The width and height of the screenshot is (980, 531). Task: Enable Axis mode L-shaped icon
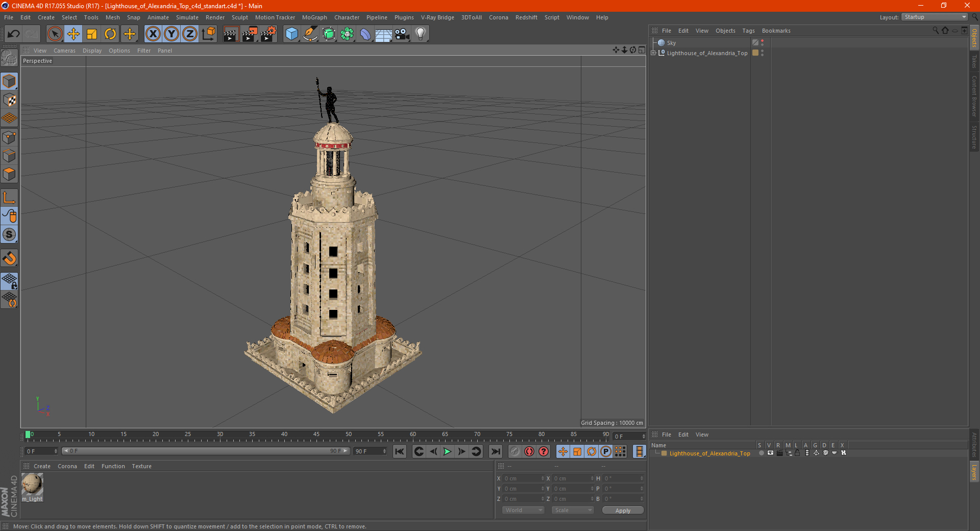[9, 198]
